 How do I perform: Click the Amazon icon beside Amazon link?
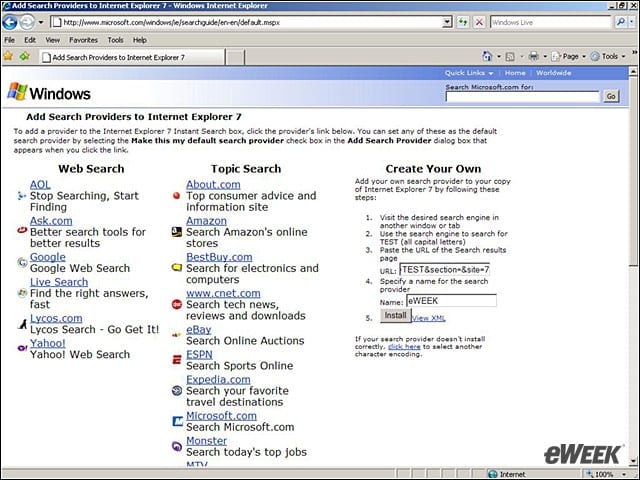[x=176, y=232]
